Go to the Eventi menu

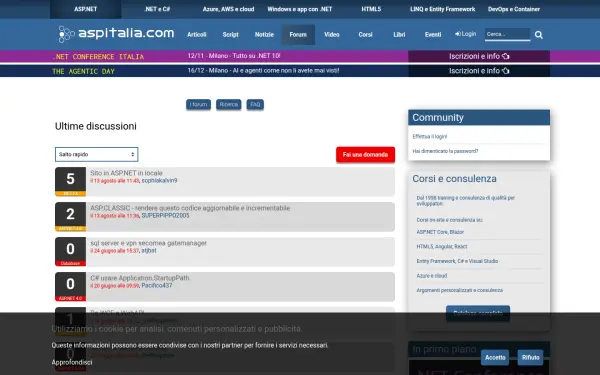(433, 34)
